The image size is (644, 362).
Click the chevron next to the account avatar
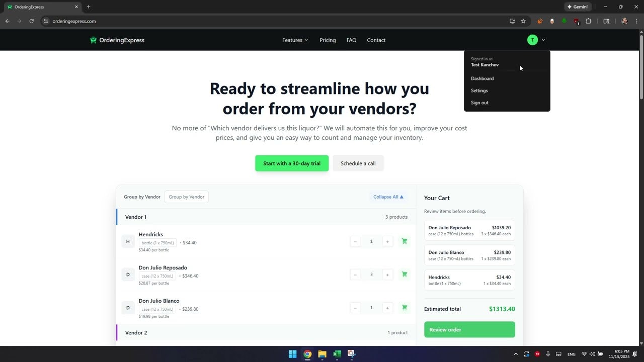543,40
